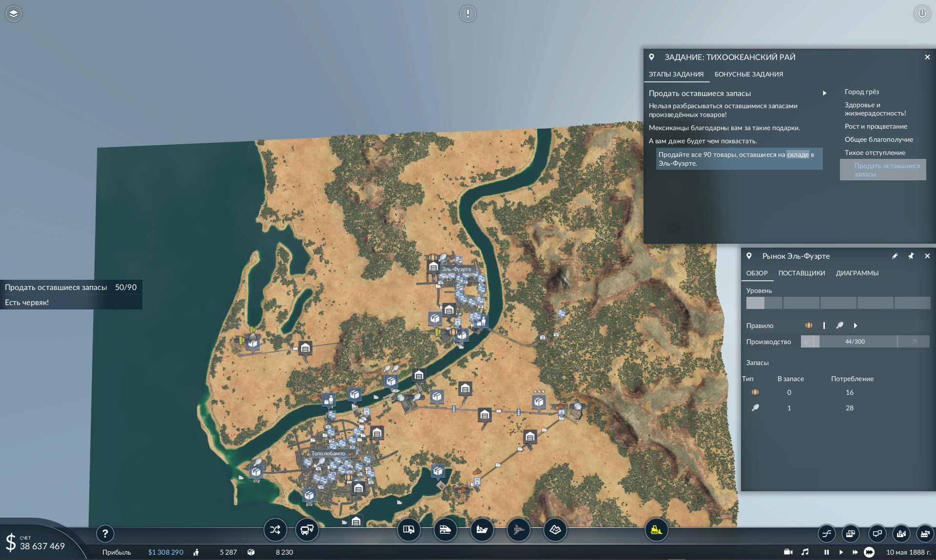The width and height of the screenshot is (936, 560).
Task: Click the population person icon in status bar
Action: pos(196,552)
